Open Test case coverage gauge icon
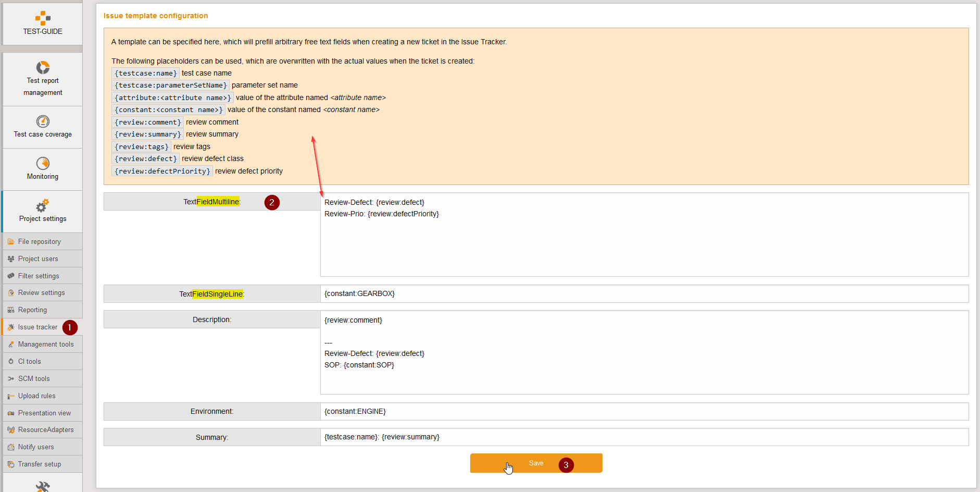This screenshot has height=492, width=980. [x=43, y=121]
